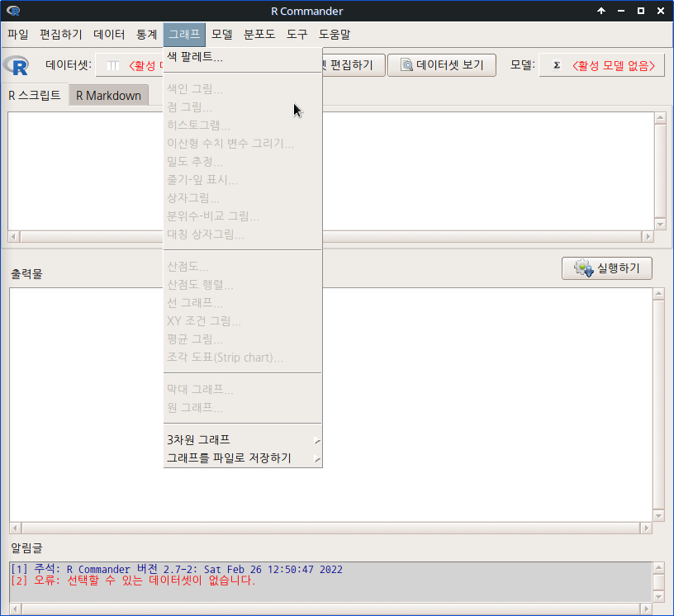
Task: Click the table icon in dataset selector
Action: [x=113, y=65]
